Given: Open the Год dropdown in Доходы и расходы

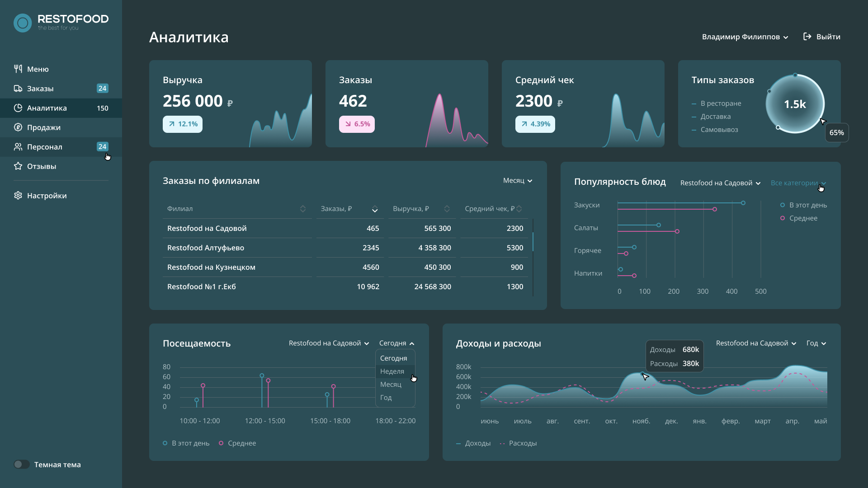Looking at the screenshot, I should [x=816, y=343].
